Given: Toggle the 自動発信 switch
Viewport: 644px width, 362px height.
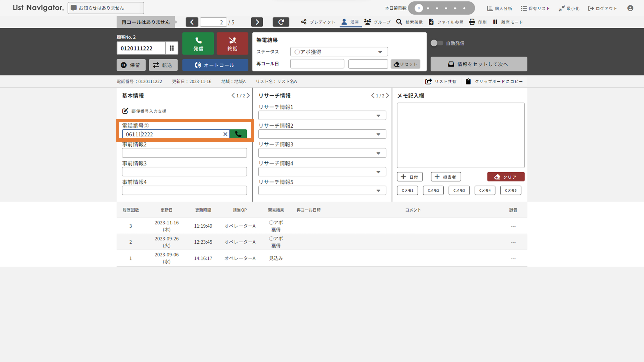Looking at the screenshot, I should 436,43.
